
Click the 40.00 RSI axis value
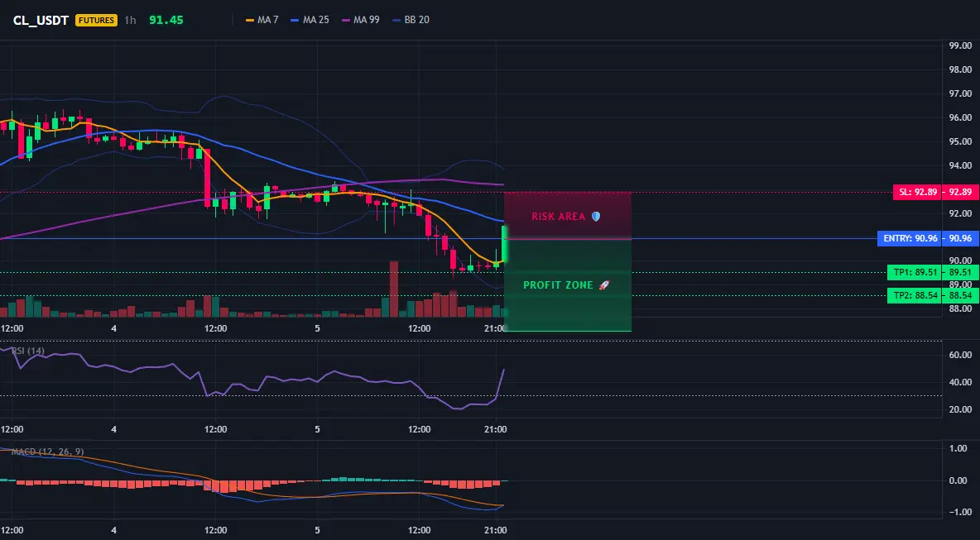(960, 382)
